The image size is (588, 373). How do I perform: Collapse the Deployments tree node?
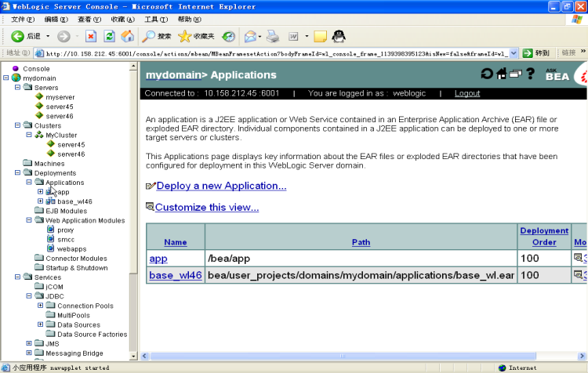point(17,172)
